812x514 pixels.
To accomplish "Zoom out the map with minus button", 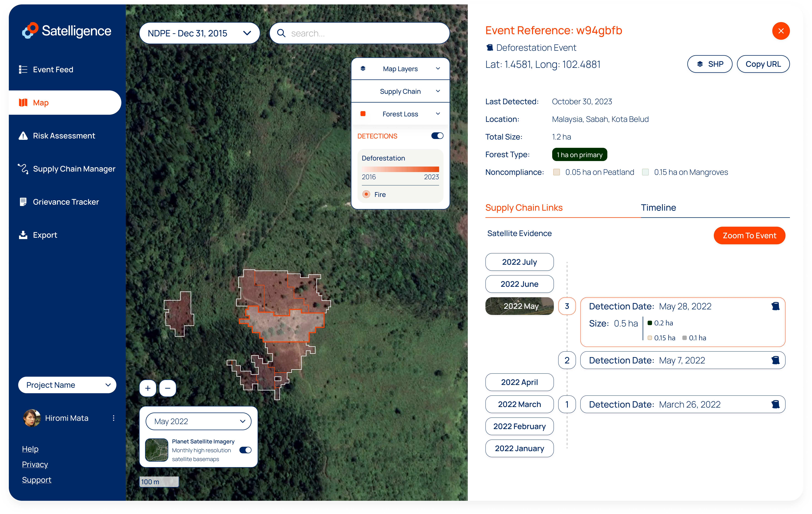I will tap(168, 388).
